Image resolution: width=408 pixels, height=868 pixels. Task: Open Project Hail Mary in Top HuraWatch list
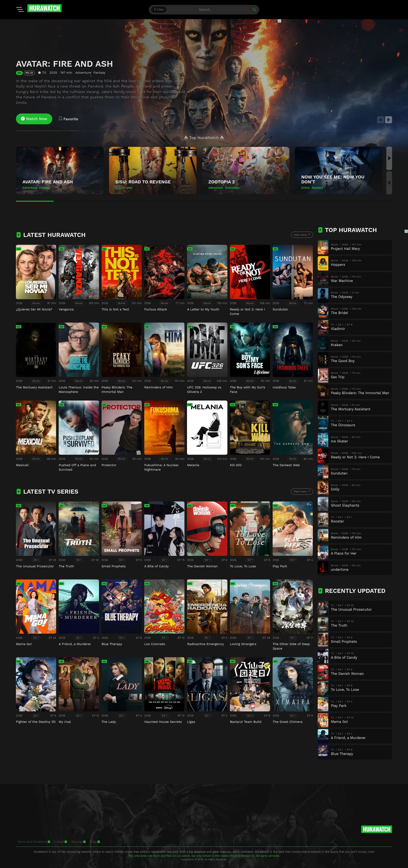pos(355,247)
